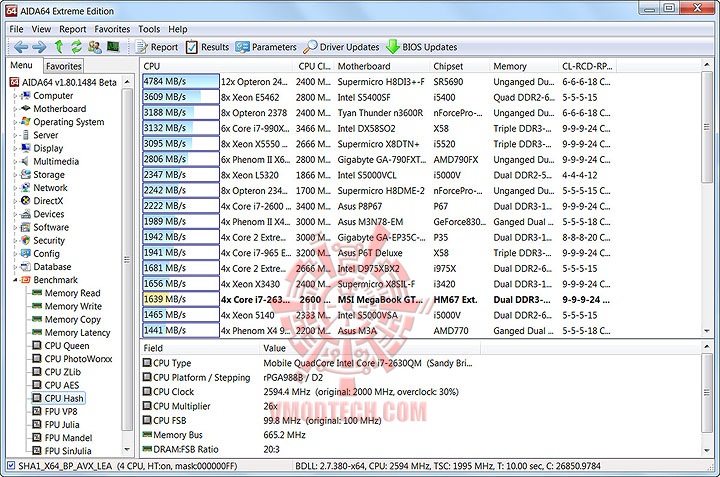Open the View menu
Image resolution: width=720 pixels, height=477 pixels.
[41, 29]
